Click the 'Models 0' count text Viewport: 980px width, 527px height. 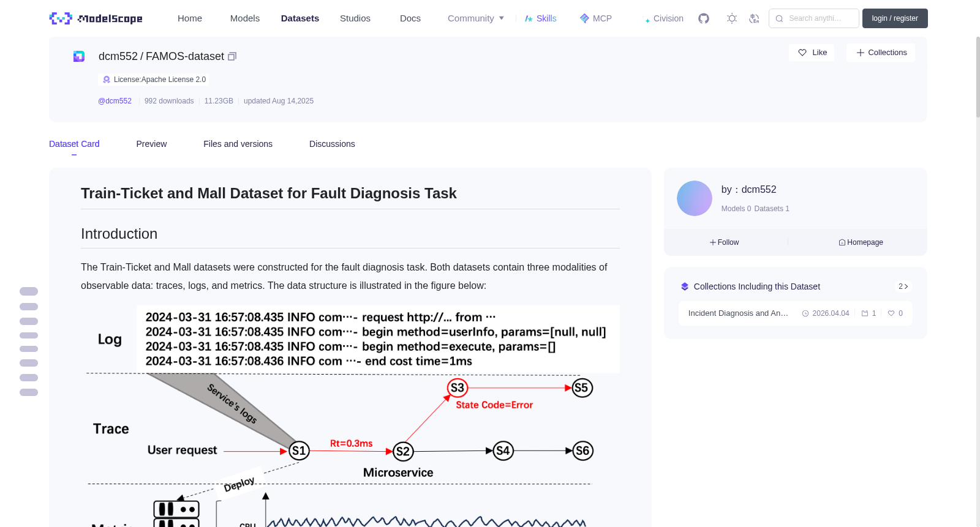(736, 209)
